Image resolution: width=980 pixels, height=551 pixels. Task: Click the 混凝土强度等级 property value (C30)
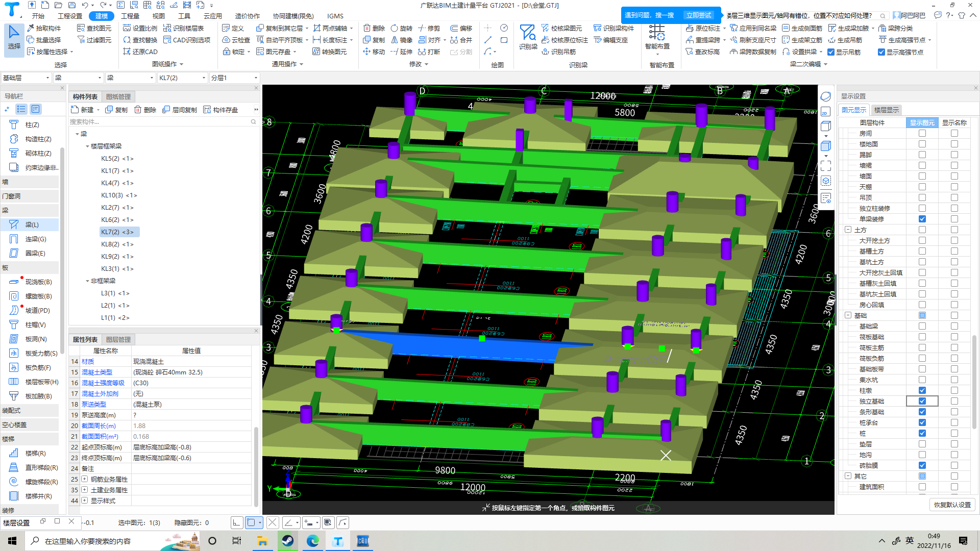coord(191,383)
